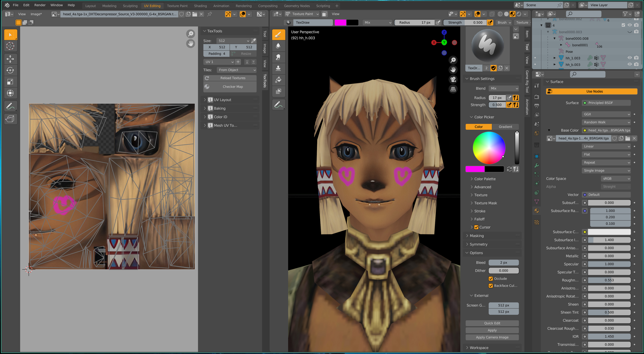Image resolution: width=644 pixels, height=354 pixels.
Task: Click the Reload Textures button
Action: pyautogui.click(x=230, y=78)
